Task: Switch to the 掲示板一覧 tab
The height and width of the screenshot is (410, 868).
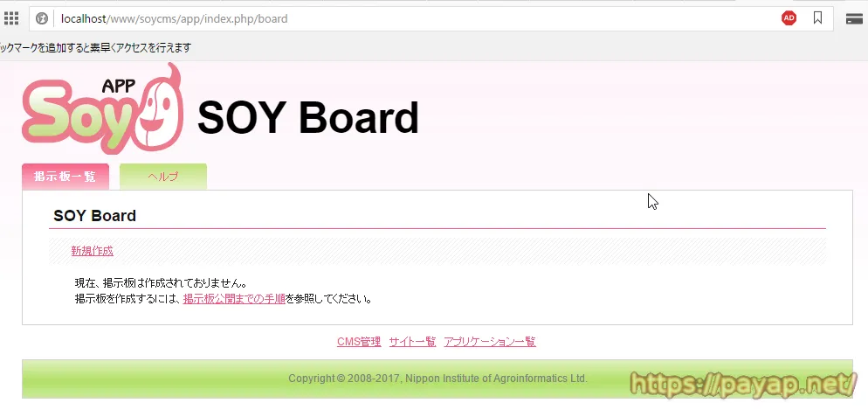Action: tap(65, 177)
